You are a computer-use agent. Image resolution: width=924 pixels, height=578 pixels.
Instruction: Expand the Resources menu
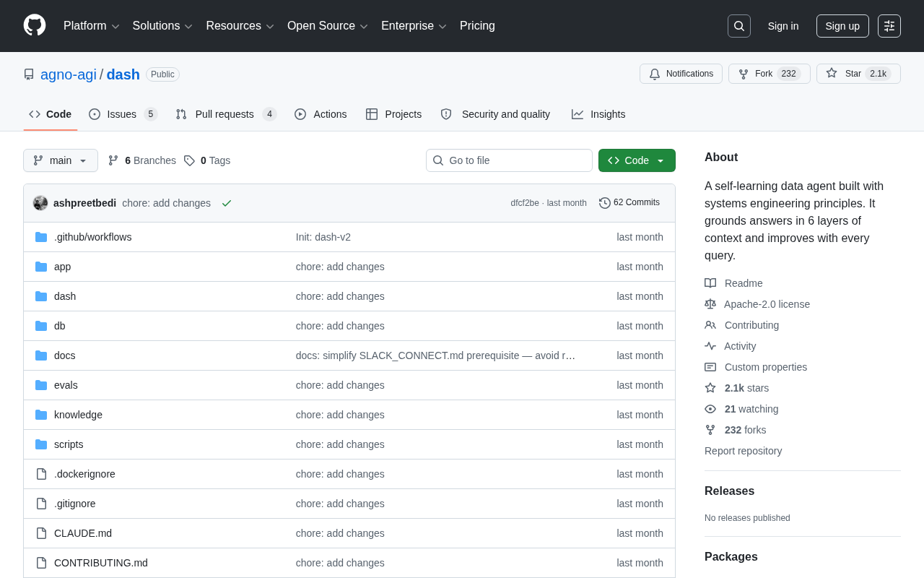(x=240, y=26)
